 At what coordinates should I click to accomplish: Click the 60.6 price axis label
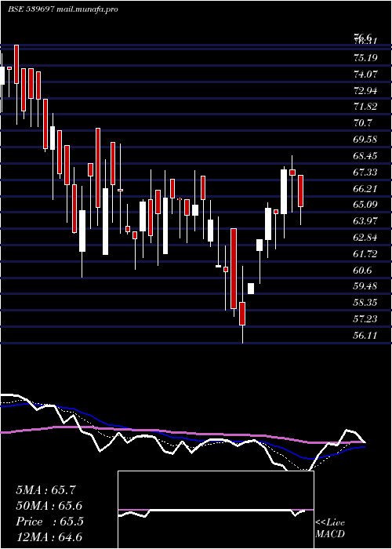(x=363, y=271)
